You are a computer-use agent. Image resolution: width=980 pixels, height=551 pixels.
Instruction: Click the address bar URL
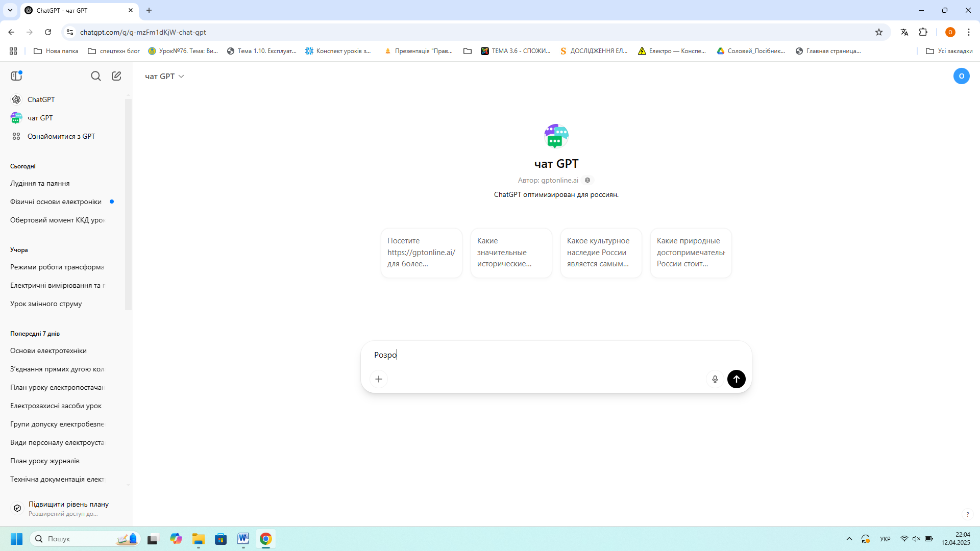click(x=143, y=32)
